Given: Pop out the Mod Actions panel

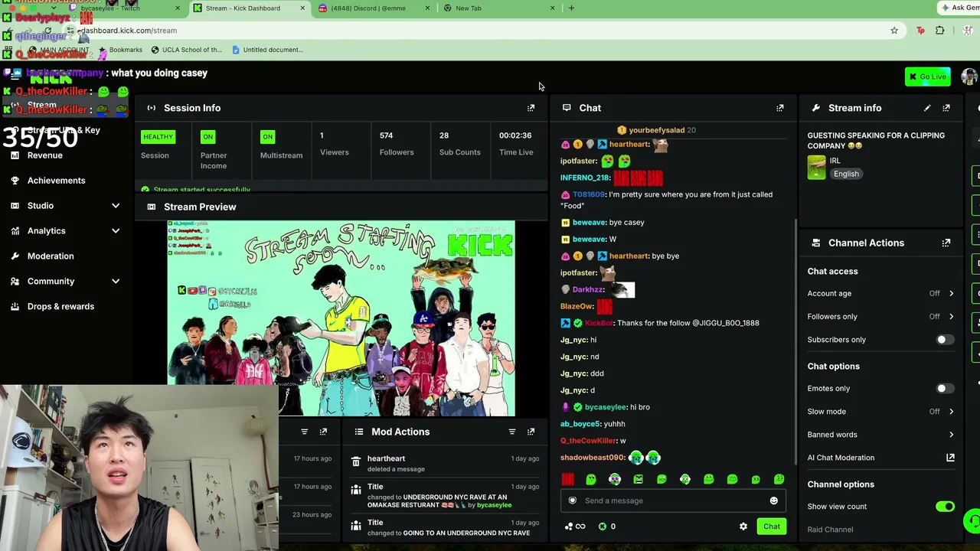Looking at the screenshot, I should click(531, 432).
